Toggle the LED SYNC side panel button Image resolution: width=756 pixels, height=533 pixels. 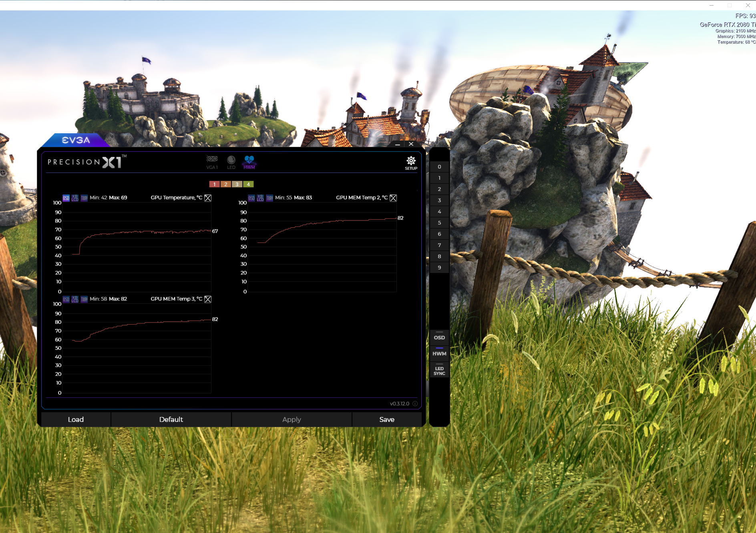(x=439, y=371)
